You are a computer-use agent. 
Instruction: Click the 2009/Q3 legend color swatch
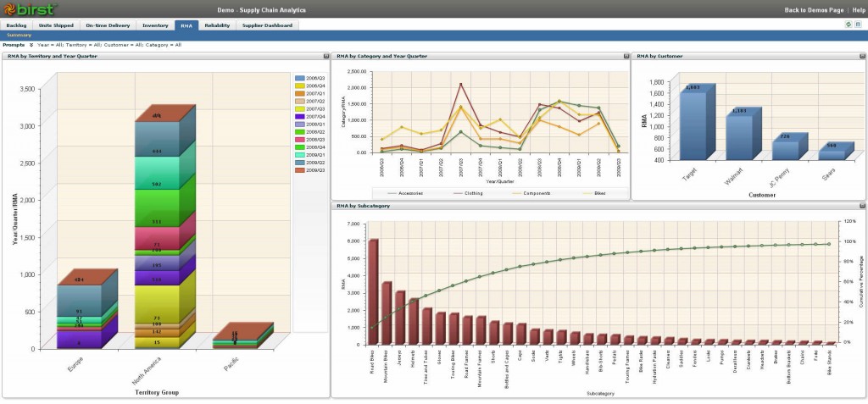point(299,170)
